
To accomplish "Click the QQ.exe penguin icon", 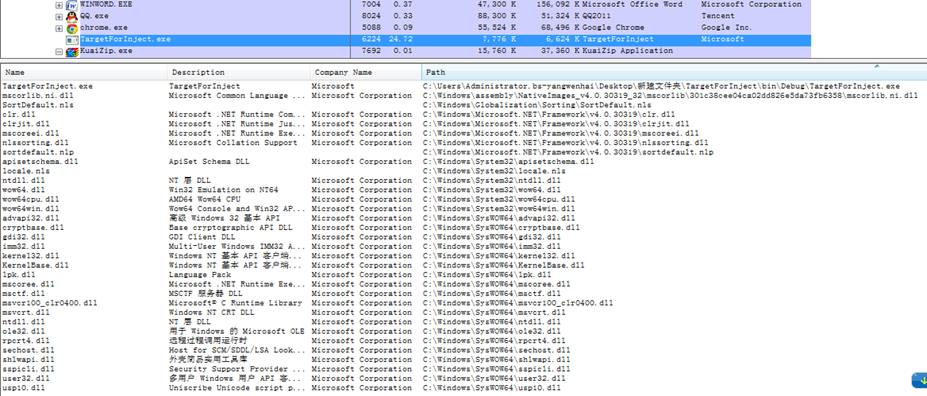I will [x=72, y=16].
